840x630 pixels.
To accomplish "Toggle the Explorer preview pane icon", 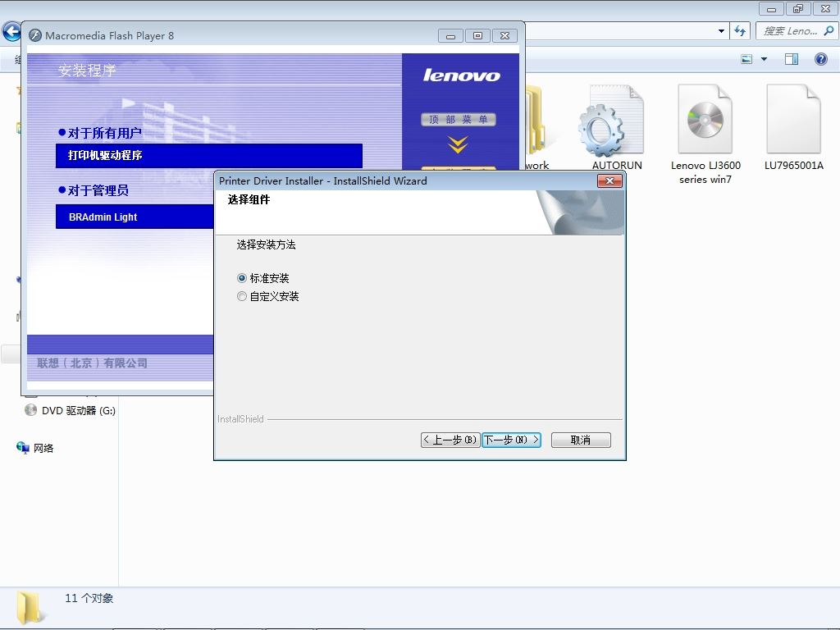I will [x=792, y=59].
